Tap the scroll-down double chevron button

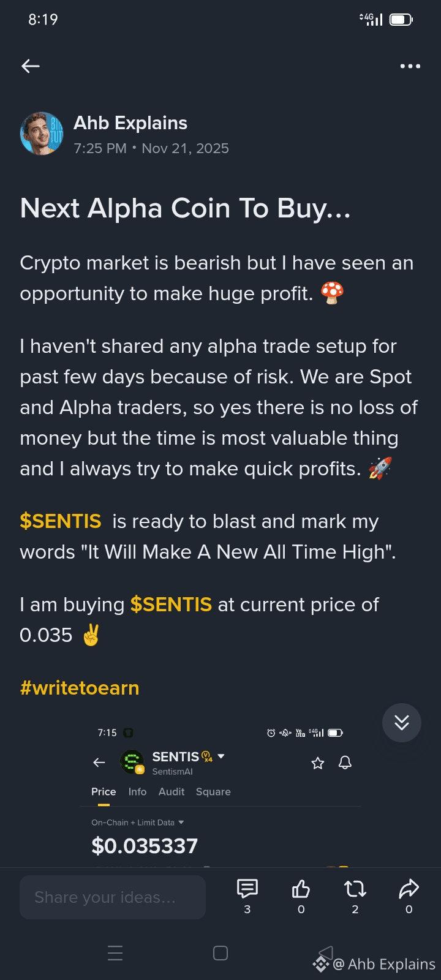pyautogui.click(x=401, y=723)
